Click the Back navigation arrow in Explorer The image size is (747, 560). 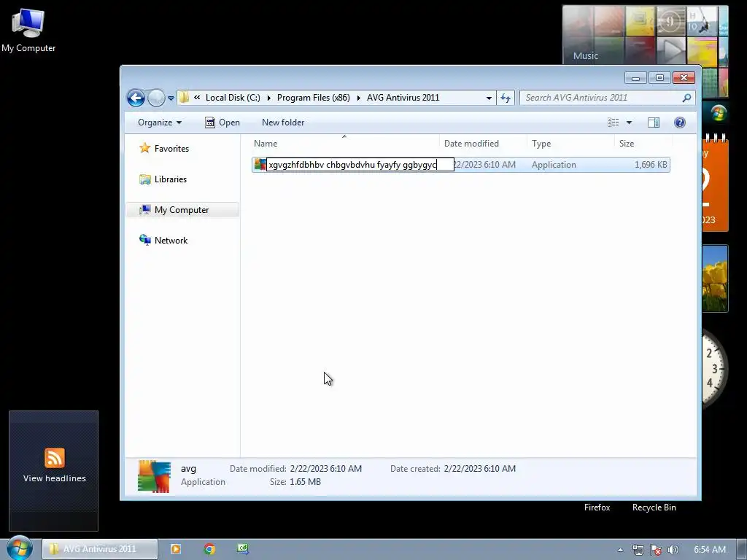136,98
